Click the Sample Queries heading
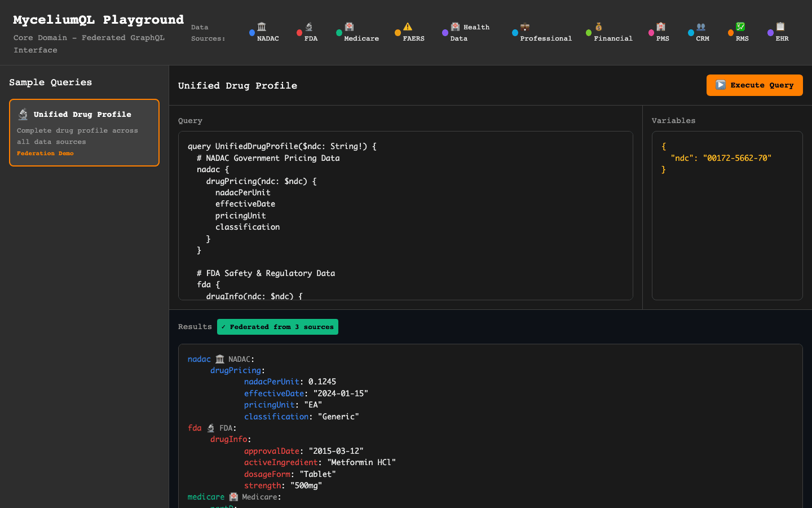812x508 pixels. pos(50,82)
